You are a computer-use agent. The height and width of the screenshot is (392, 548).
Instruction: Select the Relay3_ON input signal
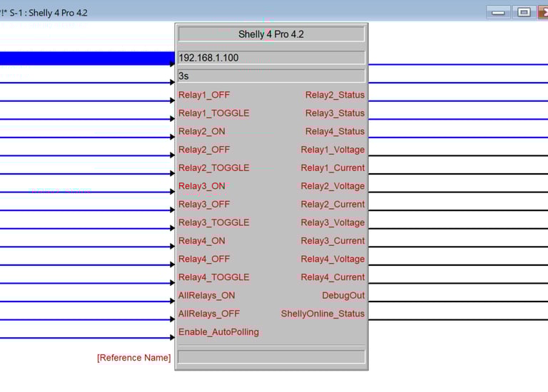click(x=202, y=186)
